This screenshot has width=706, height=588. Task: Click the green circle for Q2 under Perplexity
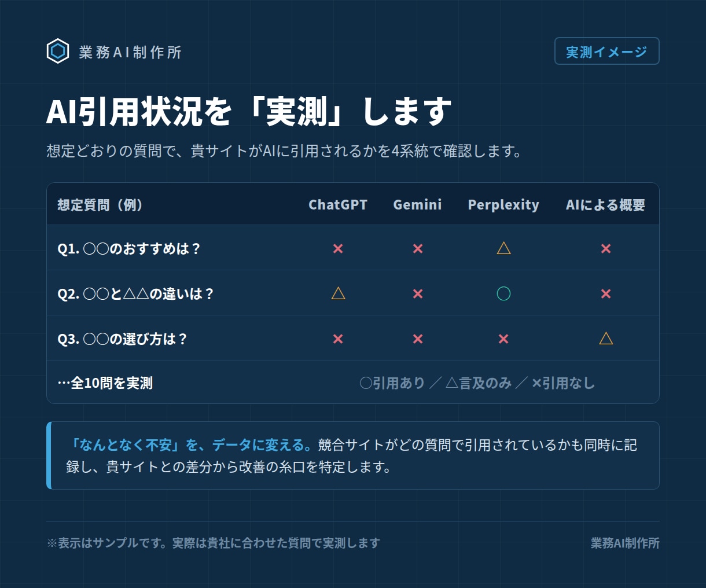point(504,294)
